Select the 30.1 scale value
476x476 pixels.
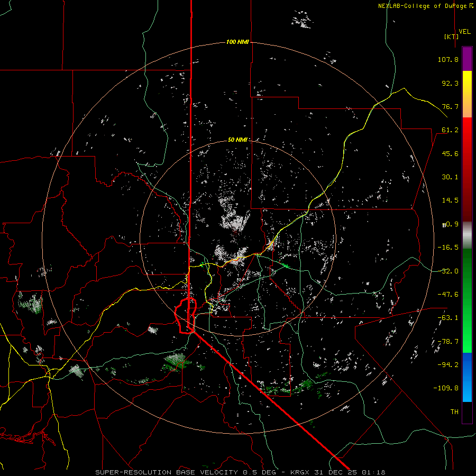coord(450,177)
